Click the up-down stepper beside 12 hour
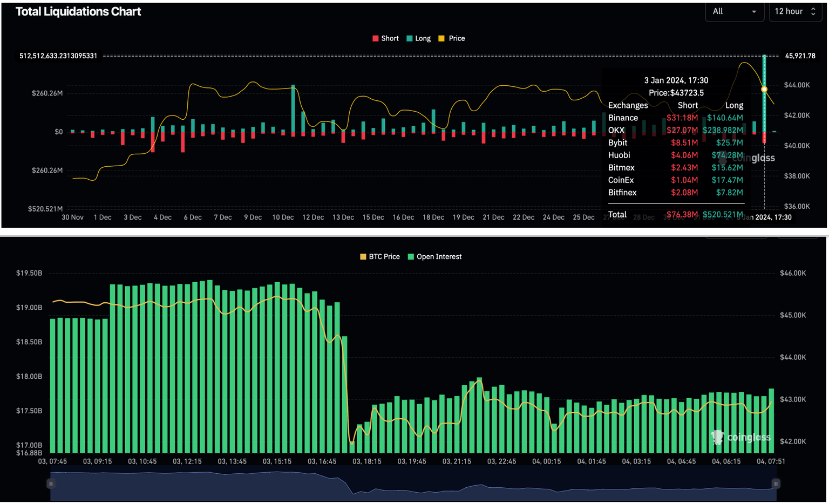 pyautogui.click(x=814, y=11)
